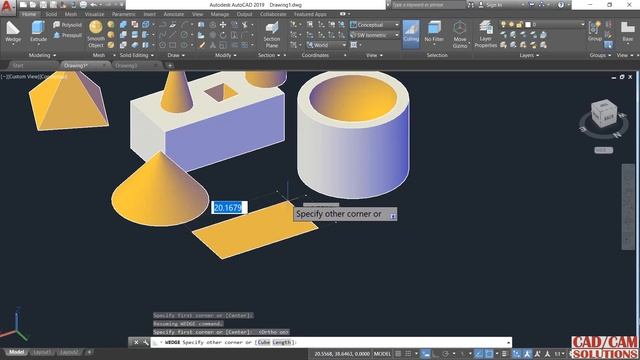Click the Rotate tool in Modify panel
Viewport: 640px width, 360px height.
coord(223,35)
